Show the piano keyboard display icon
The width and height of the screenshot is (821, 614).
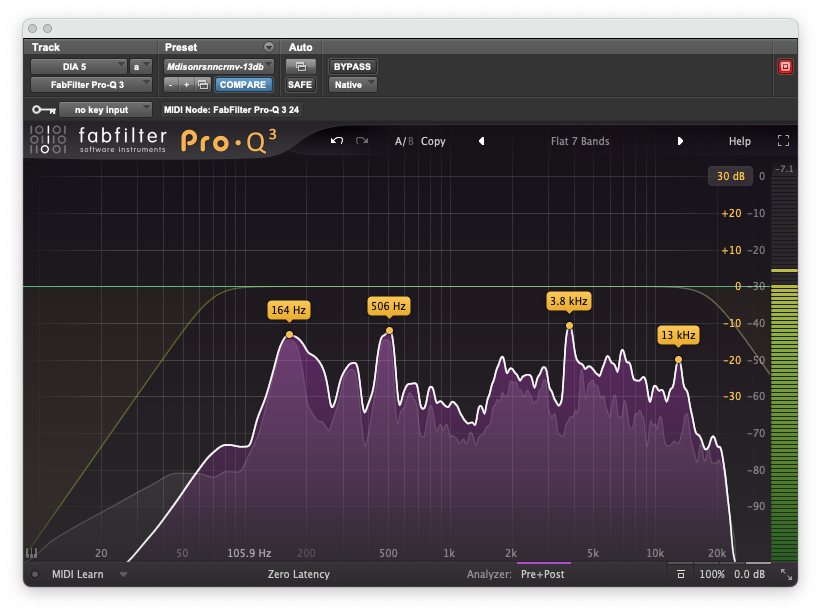(x=31, y=553)
